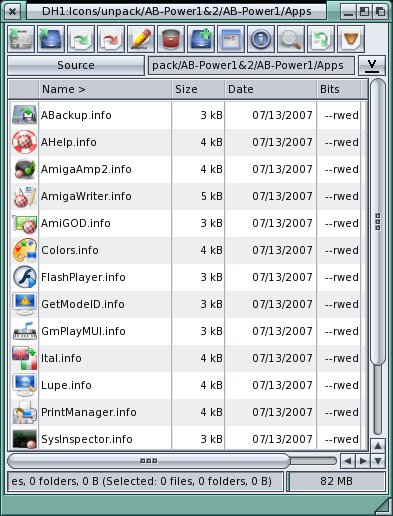Select the AmigaWriter.info file name
This screenshot has width=393, height=516.
tap(86, 196)
